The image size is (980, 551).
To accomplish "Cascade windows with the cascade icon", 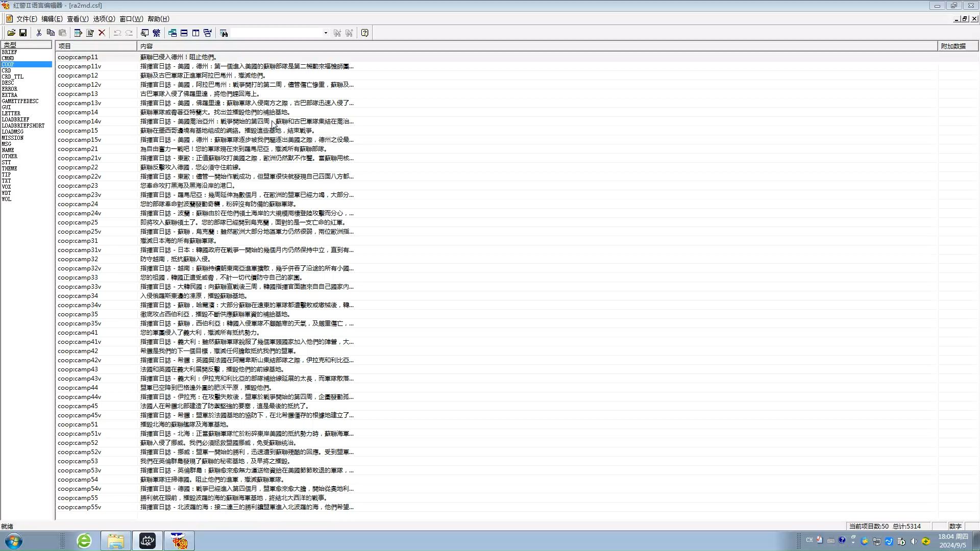I will coord(173,33).
